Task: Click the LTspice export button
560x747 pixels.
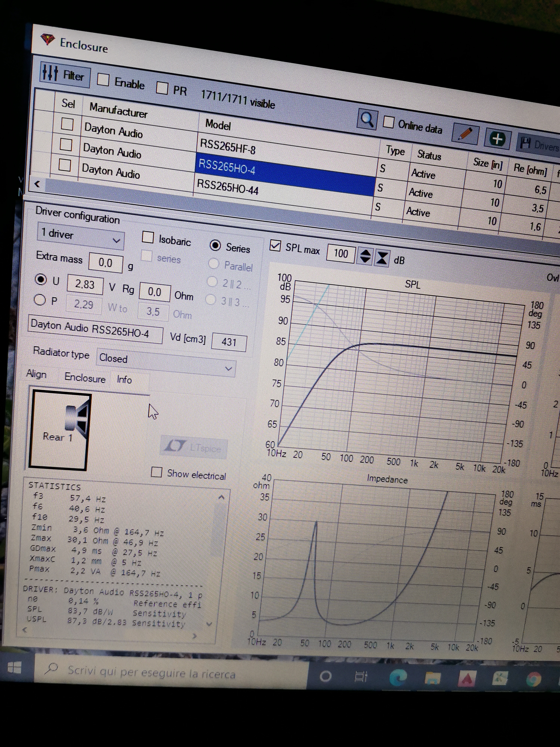Action: (x=193, y=447)
